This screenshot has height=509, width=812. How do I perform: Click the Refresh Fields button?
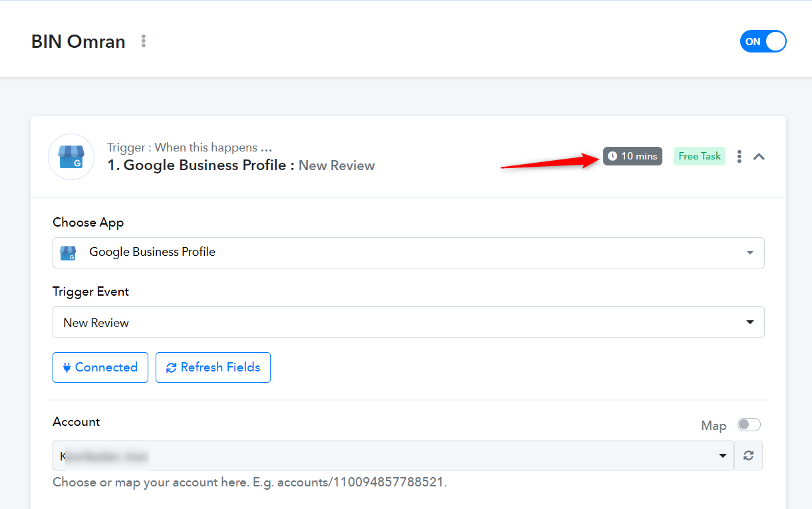click(213, 367)
